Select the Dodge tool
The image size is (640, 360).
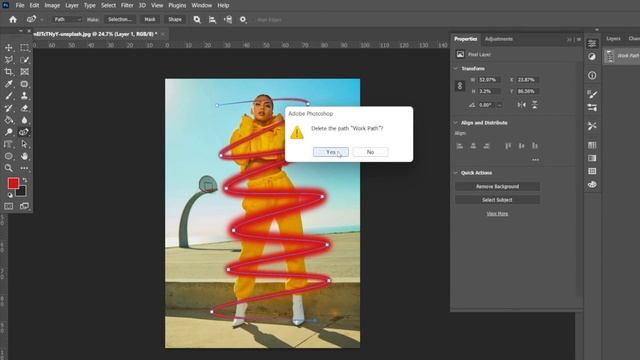coord(9,132)
